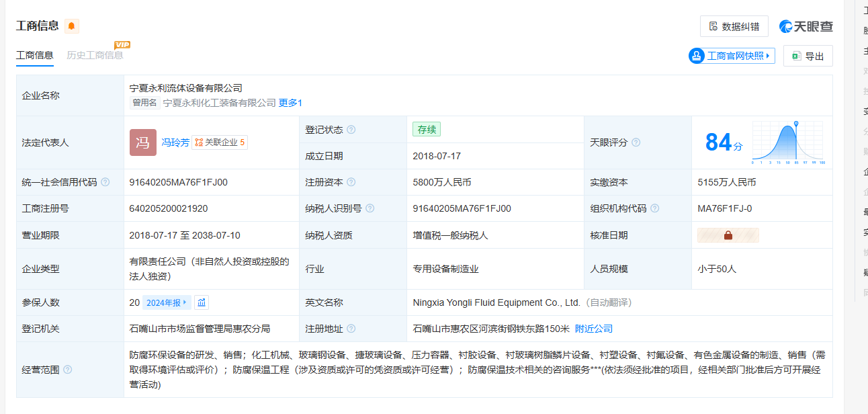Switch to the 历史工商信息 tab
Image resolution: width=868 pixels, height=414 pixels.
click(95, 55)
